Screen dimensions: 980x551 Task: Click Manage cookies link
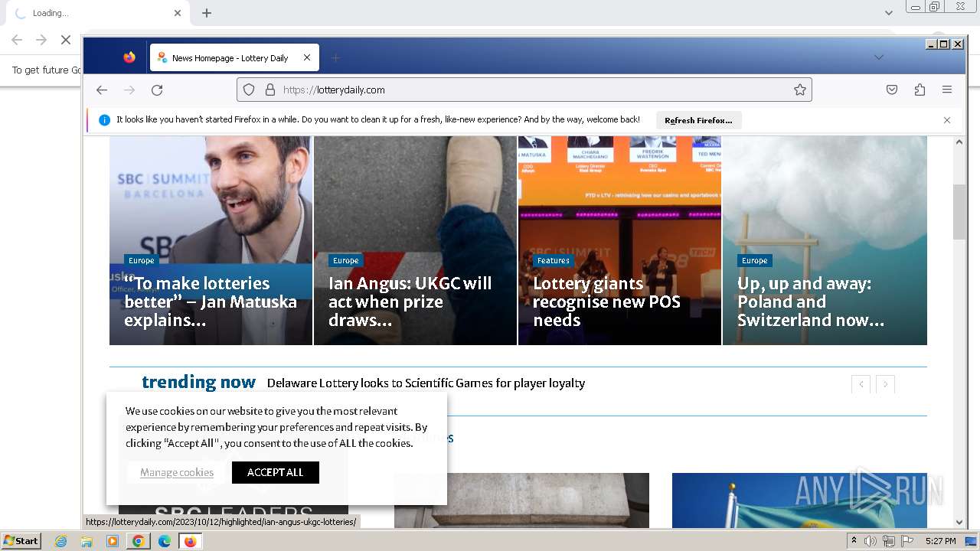[177, 472]
